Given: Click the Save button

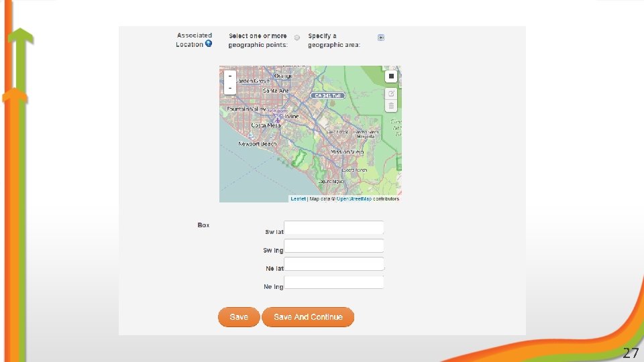Looking at the screenshot, I should (239, 317).
